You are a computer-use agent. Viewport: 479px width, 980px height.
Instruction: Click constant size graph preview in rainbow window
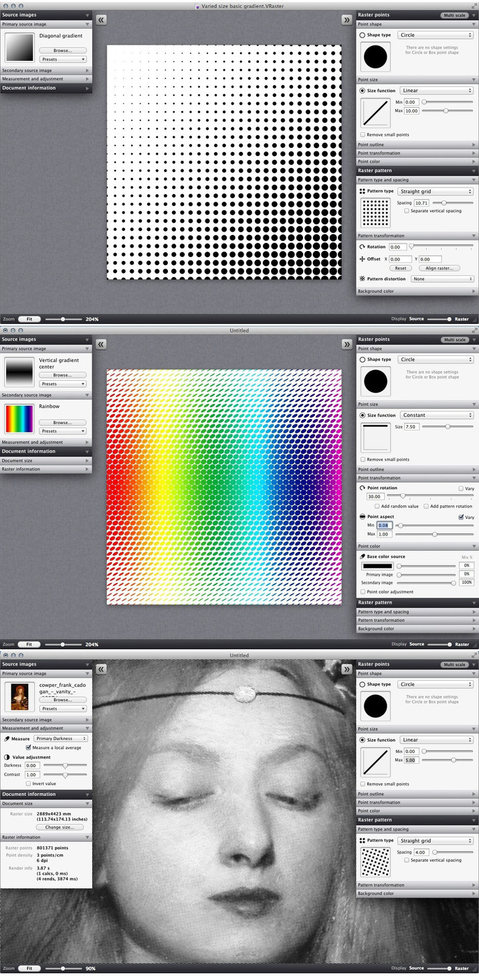click(375, 437)
